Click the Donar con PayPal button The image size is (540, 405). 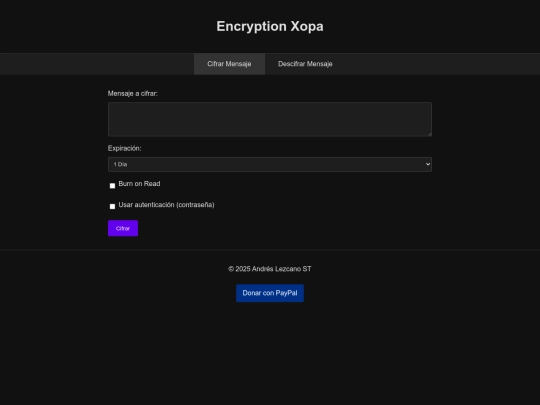coord(270,293)
